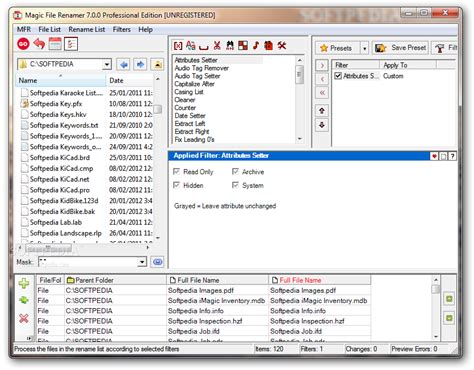Image resolution: width=474 pixels, height=370 pixels.
Task: Click the checklist options icon
Action: [71, 44]
